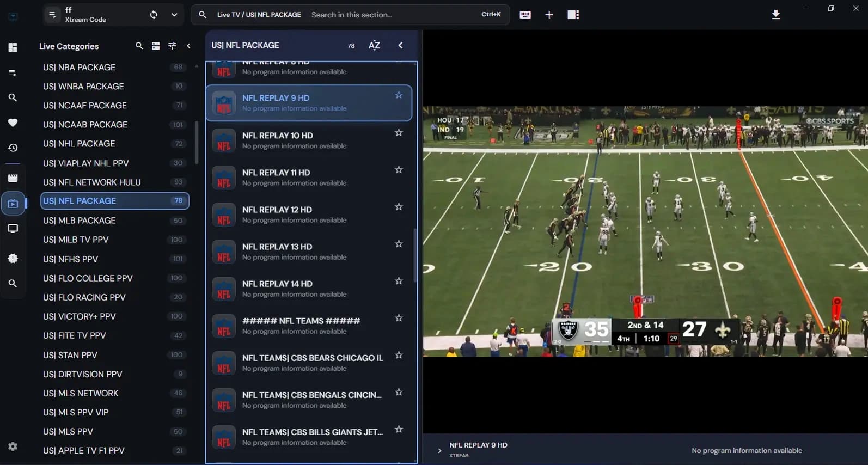This screenshot has height=465, width=868.
Task: Favorite NFL REPLAY 14 HD with star
Action: point(399,281)
